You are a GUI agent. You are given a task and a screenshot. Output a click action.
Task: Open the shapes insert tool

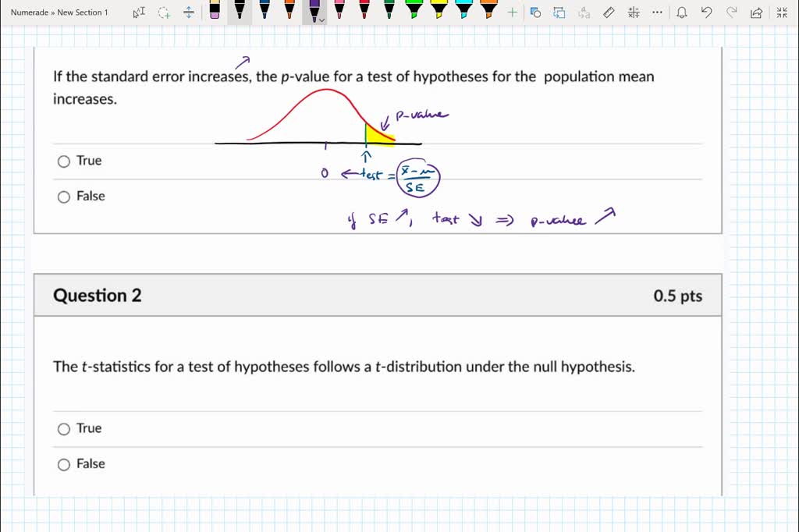coord(534,12)
